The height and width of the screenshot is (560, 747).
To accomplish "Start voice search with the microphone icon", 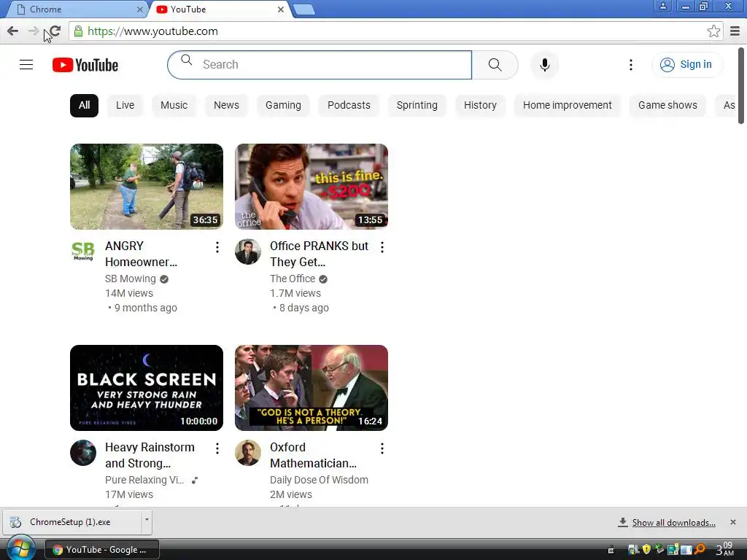I will [x=544, y=65].
